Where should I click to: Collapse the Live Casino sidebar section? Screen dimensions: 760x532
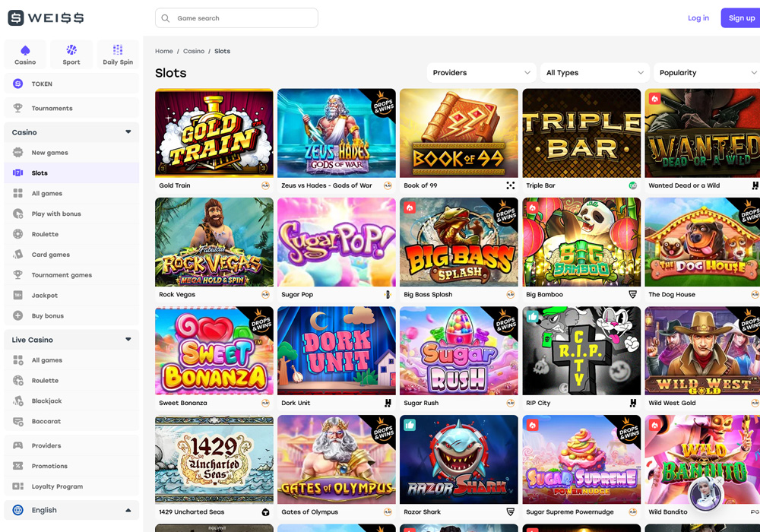click(x=128, y=339)
